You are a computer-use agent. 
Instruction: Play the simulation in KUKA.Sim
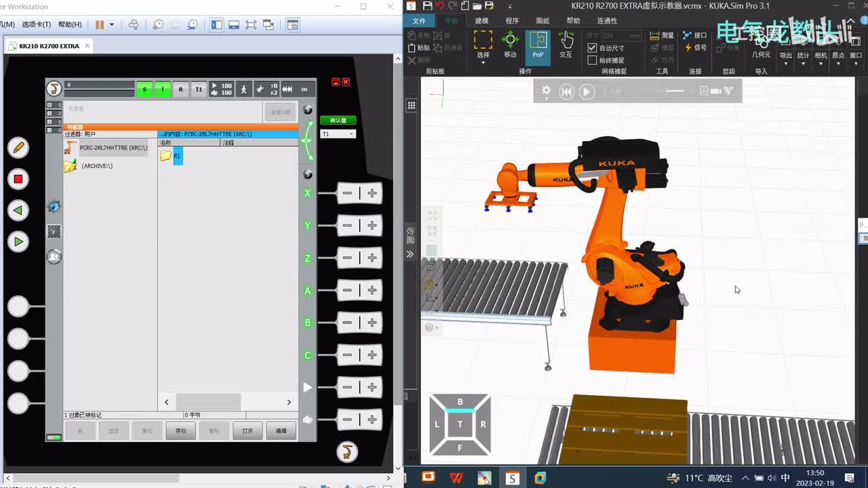[587, 91]
